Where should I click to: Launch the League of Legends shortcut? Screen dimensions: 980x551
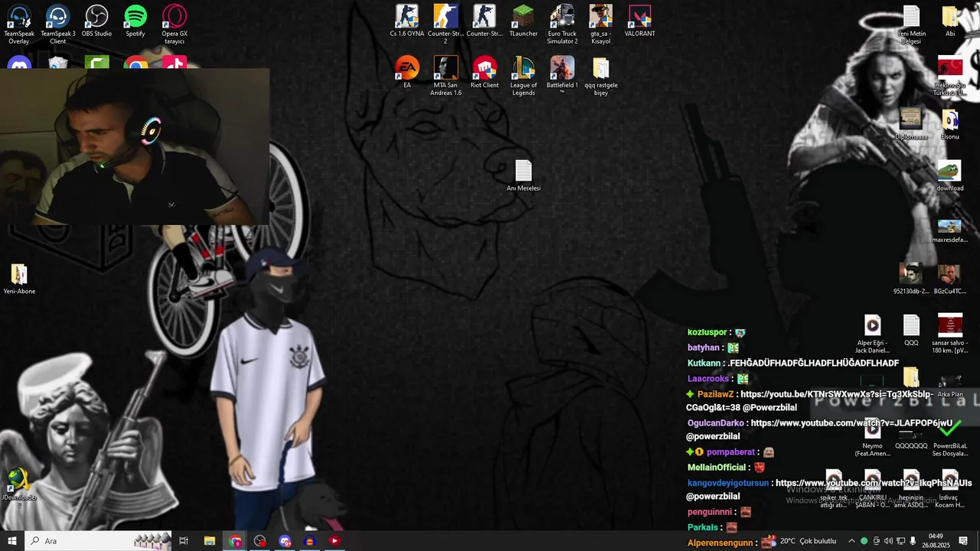click(523, 76)
